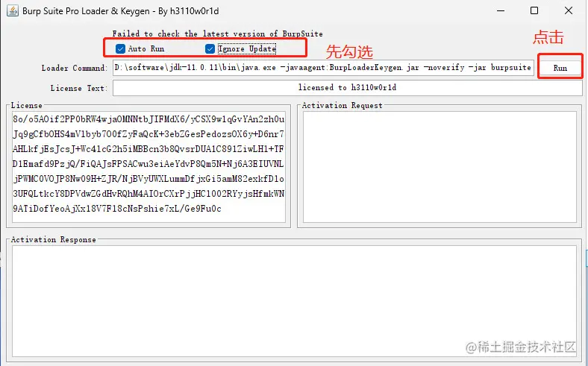The width and height of the screenshot is (588, 366).
Task: Click the Activation Request panel title
Action: (x=342, y=106)
